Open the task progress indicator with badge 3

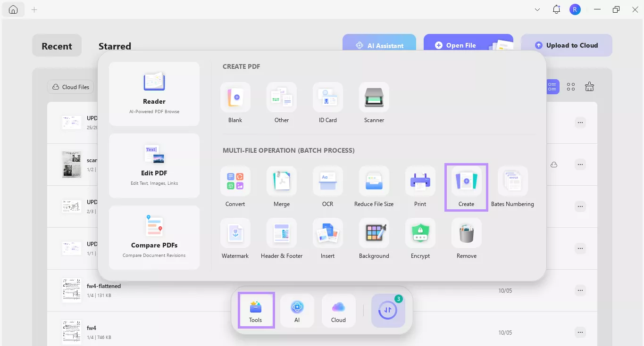(x=388, y=310)
